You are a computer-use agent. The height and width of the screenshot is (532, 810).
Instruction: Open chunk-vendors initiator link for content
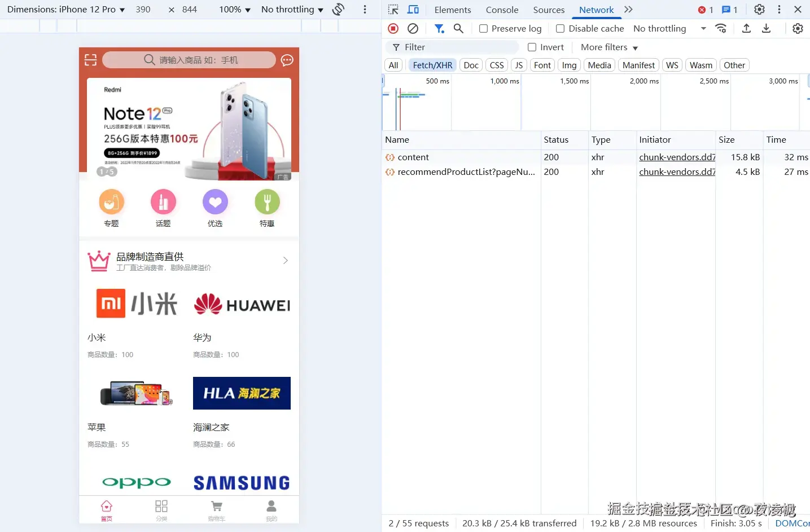677,157
